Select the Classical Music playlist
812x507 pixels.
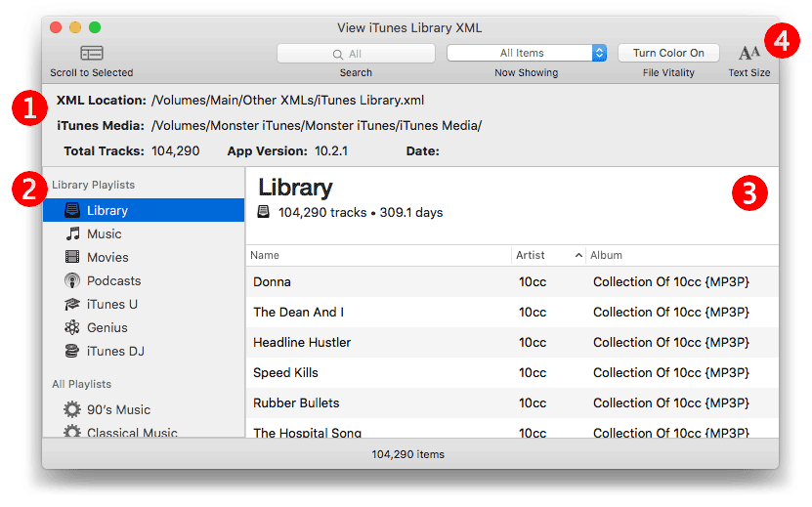pos(131,431)
